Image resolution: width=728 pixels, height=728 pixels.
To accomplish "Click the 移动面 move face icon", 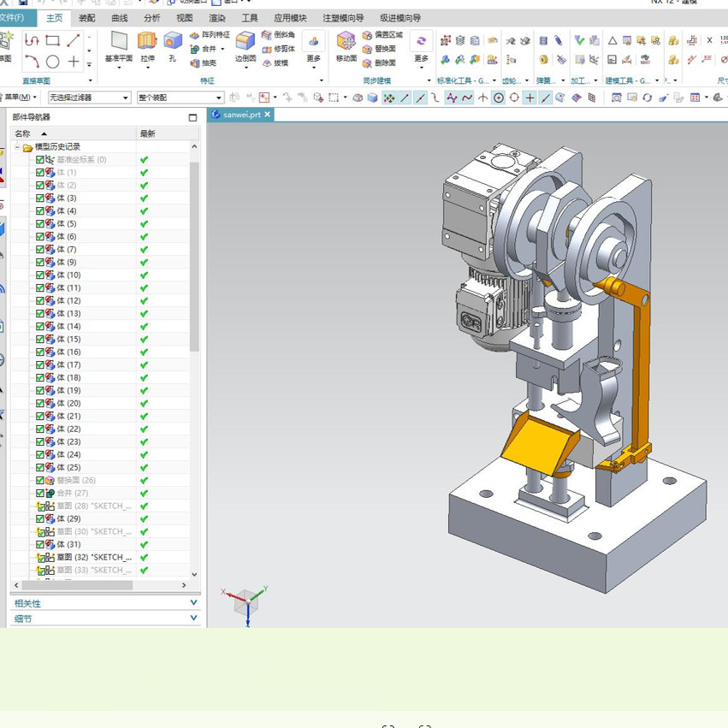I will pos(346,41).
